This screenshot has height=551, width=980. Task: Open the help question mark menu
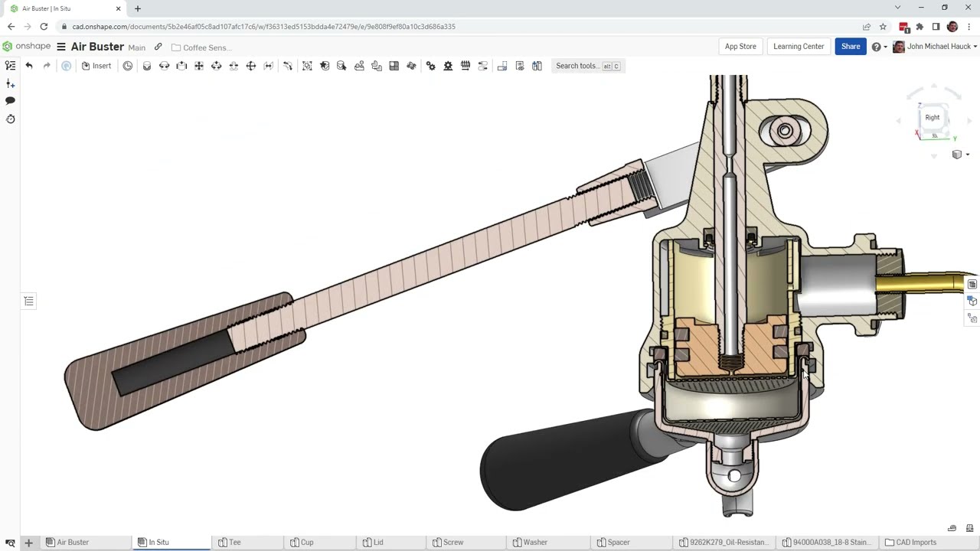pos(879,47)
